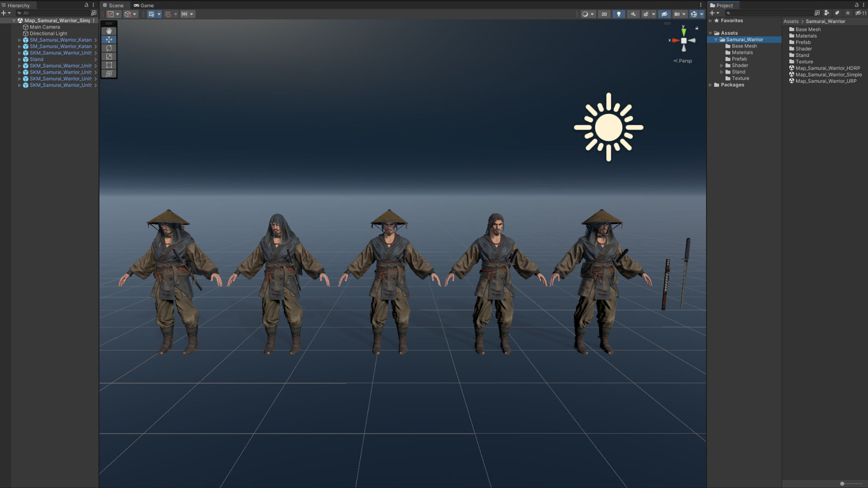Expand the Favorites section in Project
The width and height of the screenshot is (868, 488).
(x=711, y=21)
